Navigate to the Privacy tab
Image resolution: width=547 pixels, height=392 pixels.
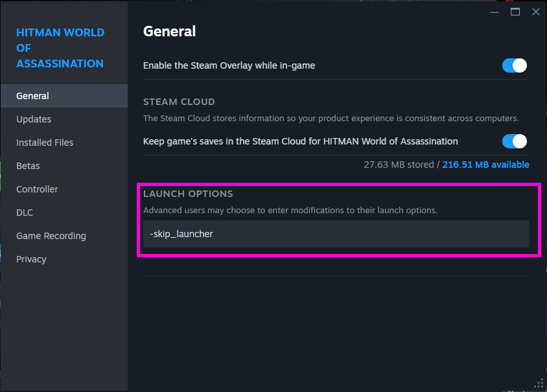pyautogui.click(x=31, y=259)
